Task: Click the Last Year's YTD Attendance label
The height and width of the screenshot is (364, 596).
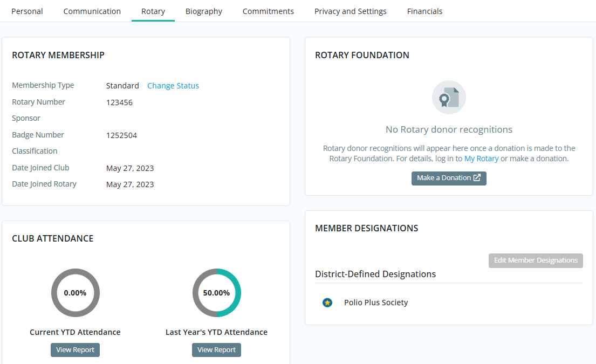Action: point(217,332)
